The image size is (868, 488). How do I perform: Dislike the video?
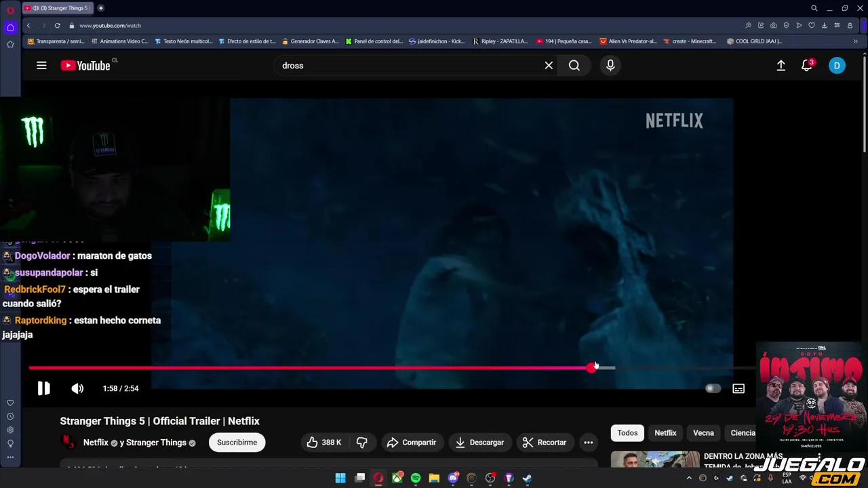(362, 443)
